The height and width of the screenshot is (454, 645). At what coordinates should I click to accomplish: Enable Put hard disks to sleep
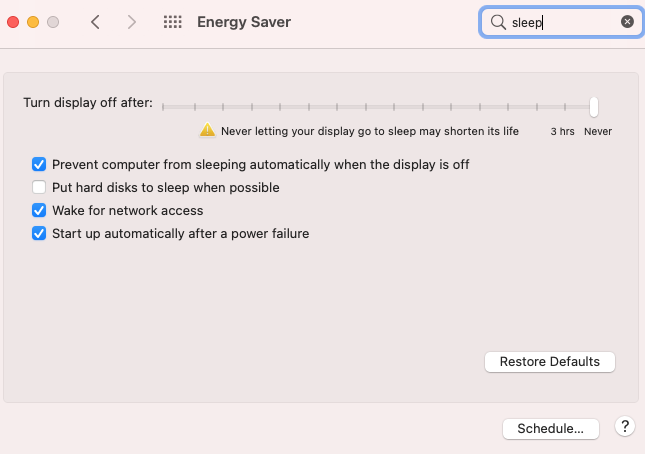click(x=39, y=187)
